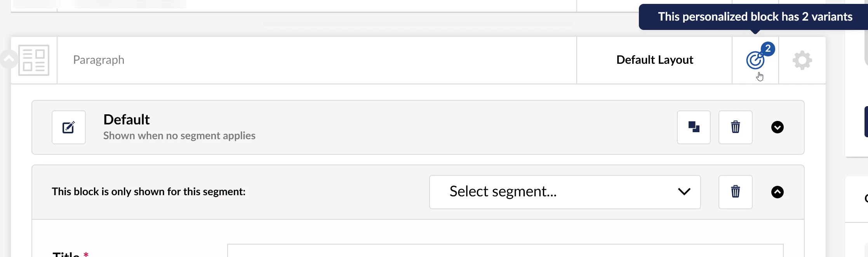
Task: Open block settings with the gear icon
Action: pos(802,60)
